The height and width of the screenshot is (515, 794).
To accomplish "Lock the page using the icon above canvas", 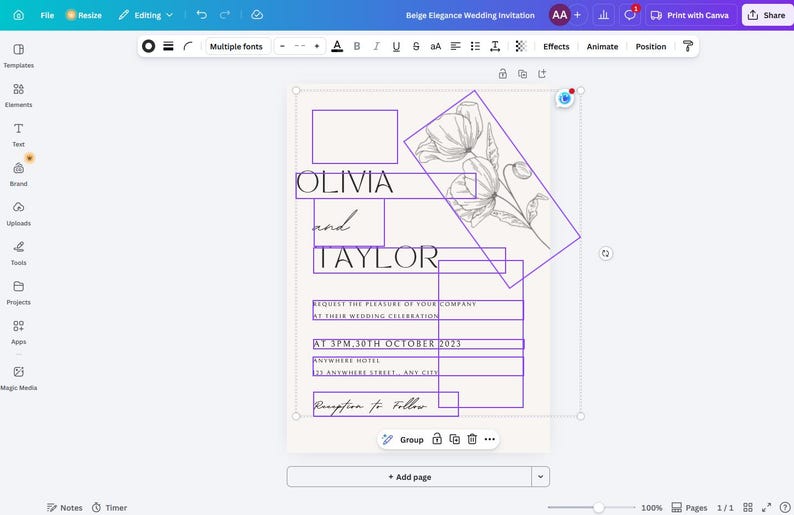I will 502,74.
